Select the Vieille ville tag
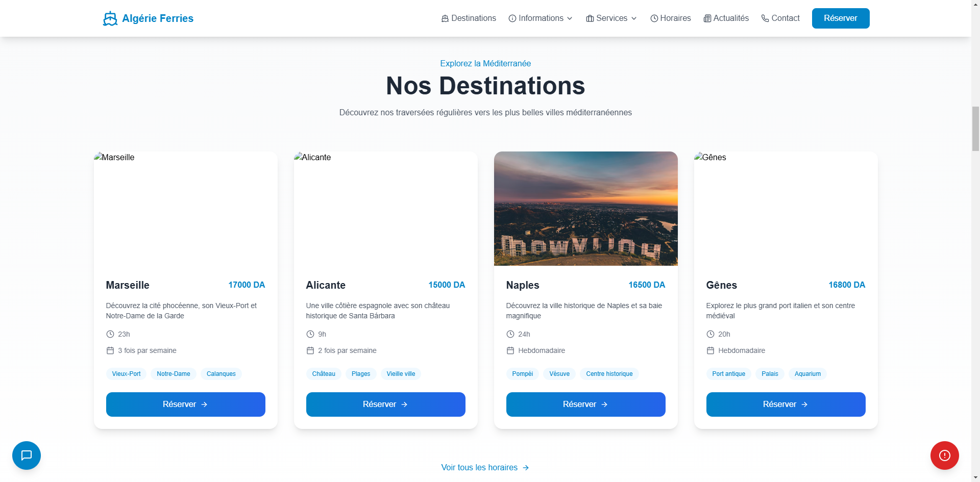This screenshot has width=980, height=482. click(401, 374)
